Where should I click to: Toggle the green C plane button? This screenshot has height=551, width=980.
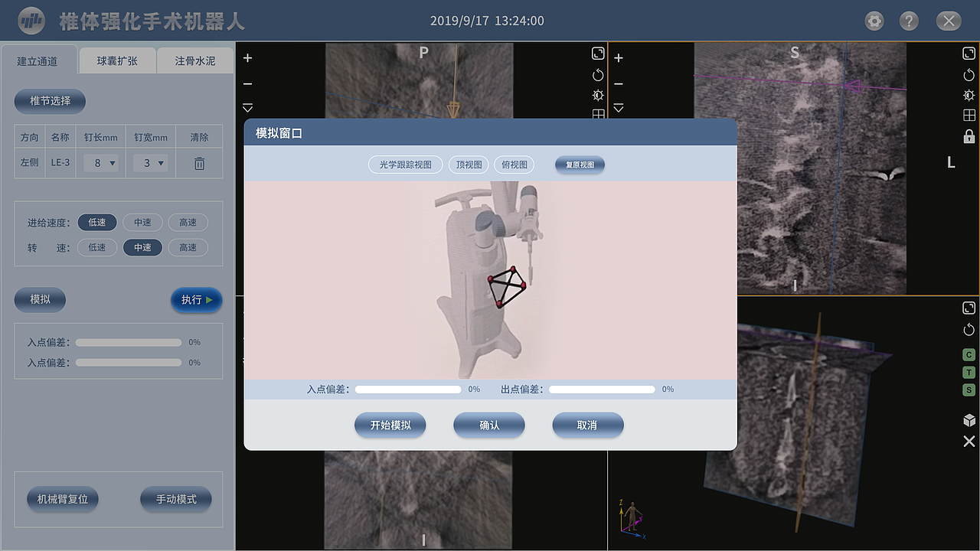(969, 355)
